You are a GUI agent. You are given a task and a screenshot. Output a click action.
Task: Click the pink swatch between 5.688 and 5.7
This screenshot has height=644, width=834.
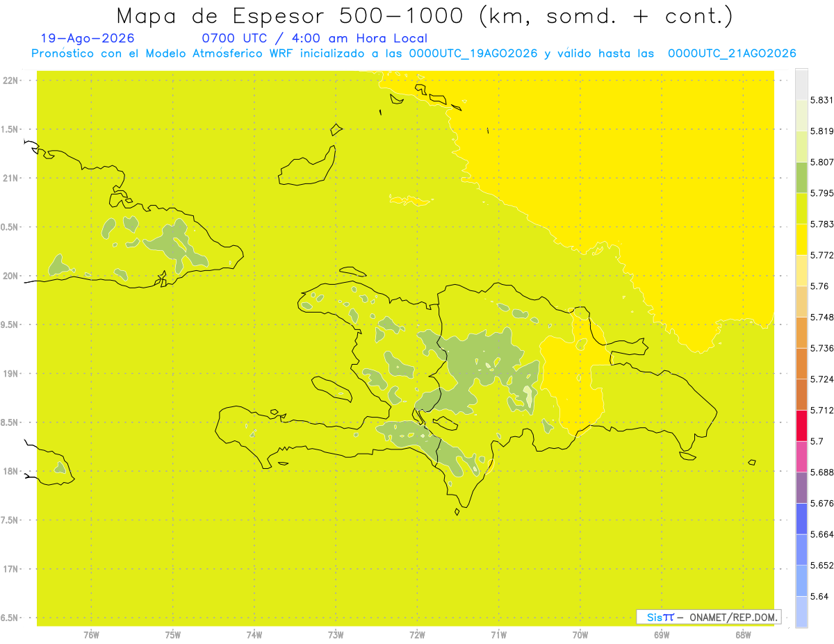[x=801, y=456]
